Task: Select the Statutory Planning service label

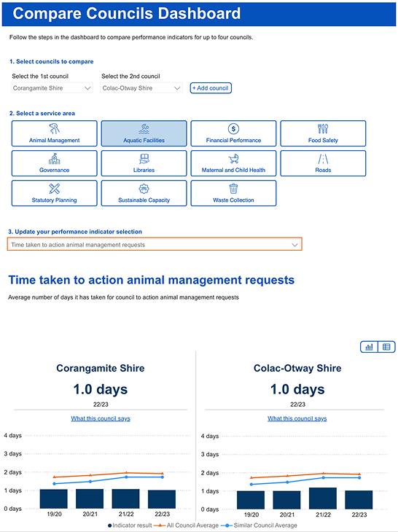Action: click(x=54, y=200)
